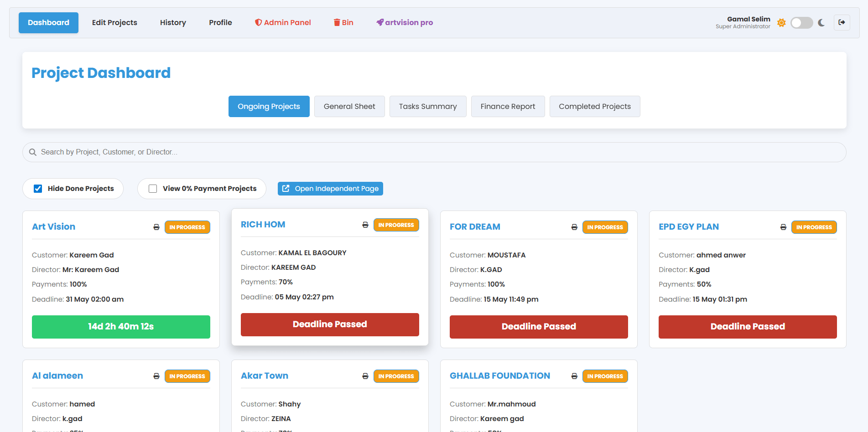This screenshot has height=432, width=868.
Task: Uncheck Hide Done Projects checkbox
Action: (x=38, y=189)
